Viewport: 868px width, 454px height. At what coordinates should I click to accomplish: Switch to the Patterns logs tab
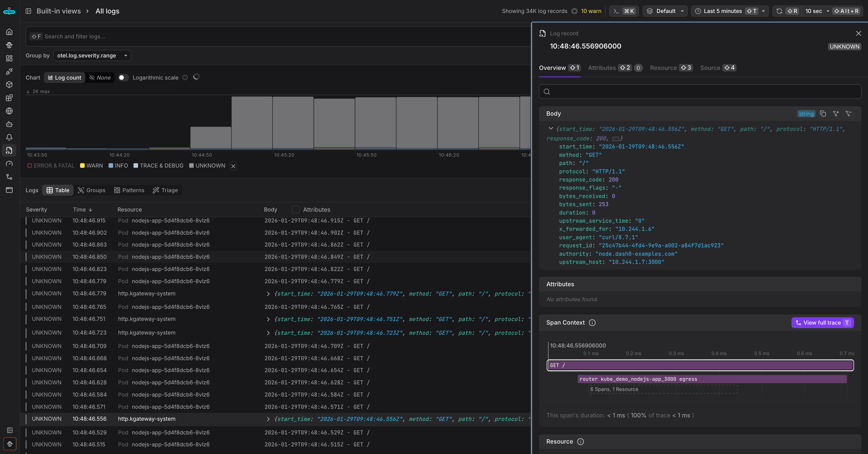click(x=129, y=190)
